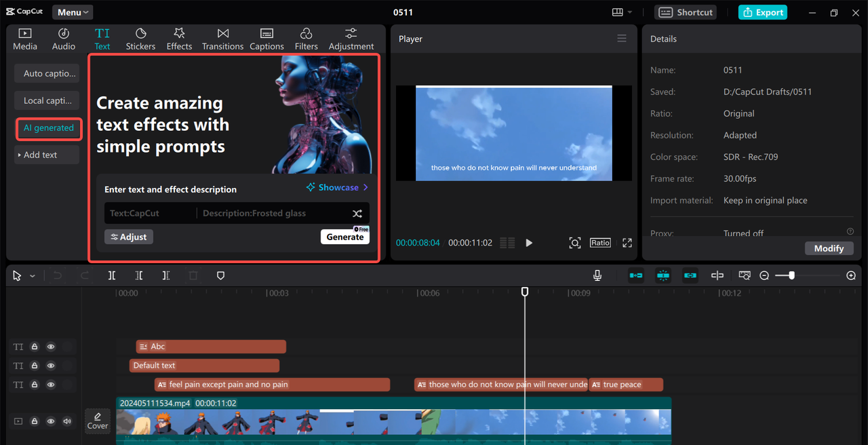868x445 pixels.
Task: Switch to the Transitions tab
Action: (222, 39)
